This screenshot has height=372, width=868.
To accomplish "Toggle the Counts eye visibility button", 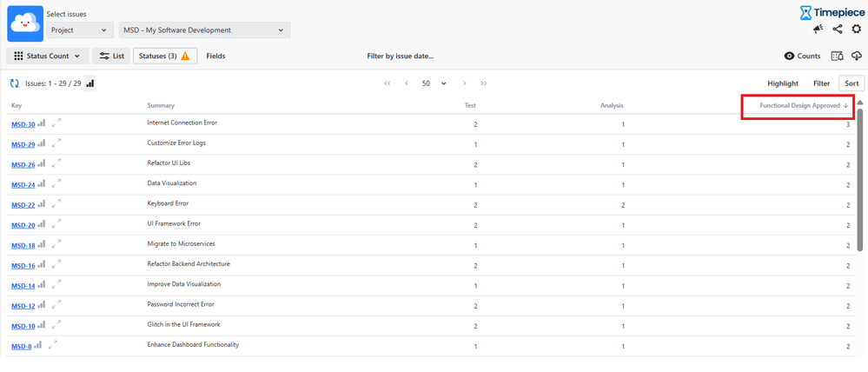I will [802, 56].
